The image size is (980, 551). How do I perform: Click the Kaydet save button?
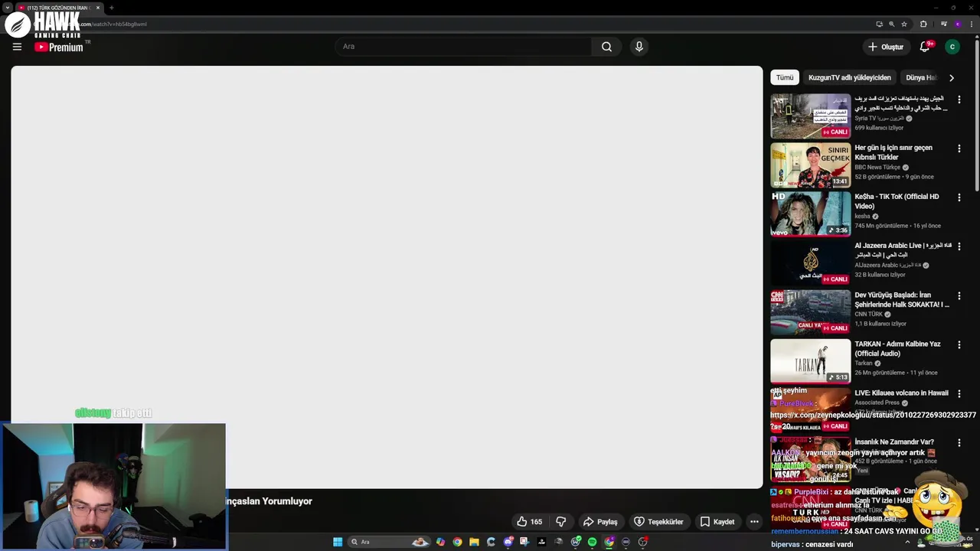click(x=717, y=522)
